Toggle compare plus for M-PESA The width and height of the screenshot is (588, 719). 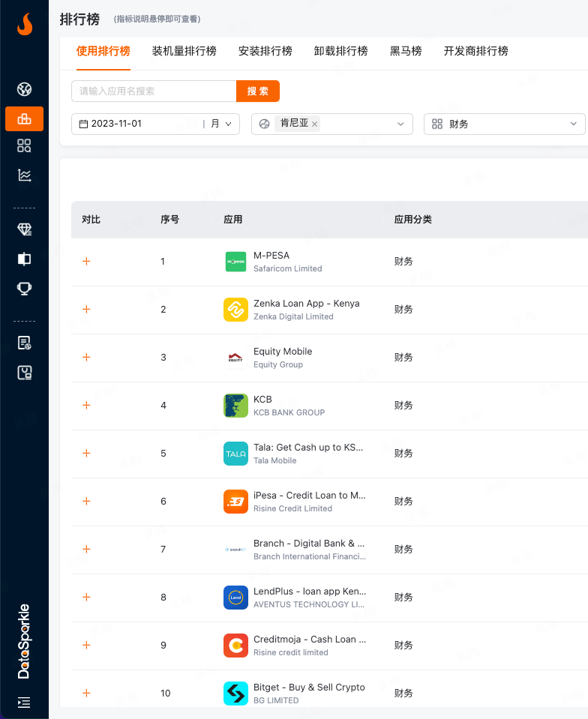pyautogui.click(x=86, y=261)
